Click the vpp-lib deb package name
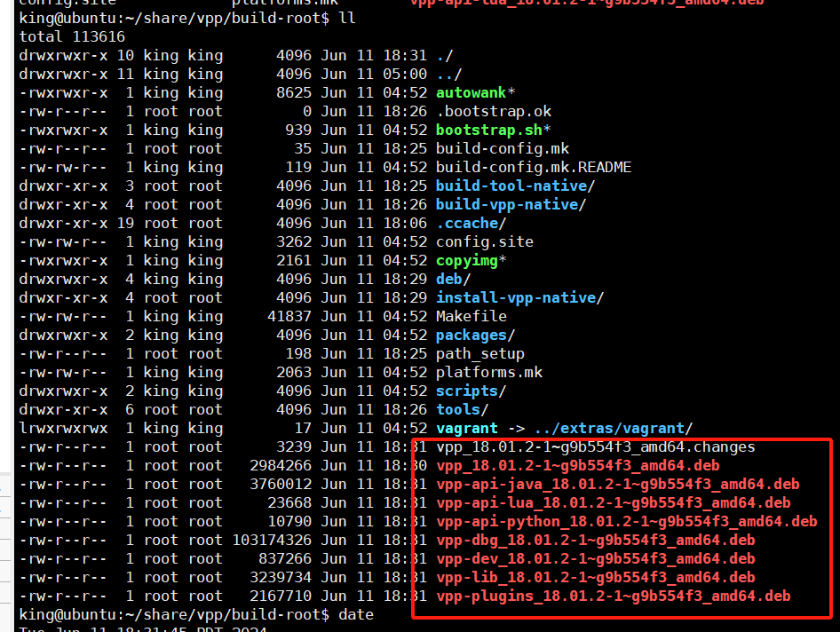840x632 pixels. [x=596, y=577]
